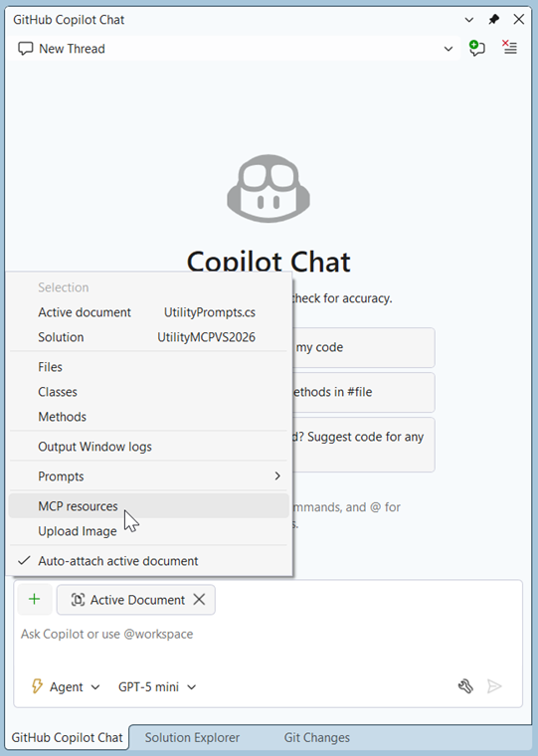Select Output Window logs entry

click(148, 447)
